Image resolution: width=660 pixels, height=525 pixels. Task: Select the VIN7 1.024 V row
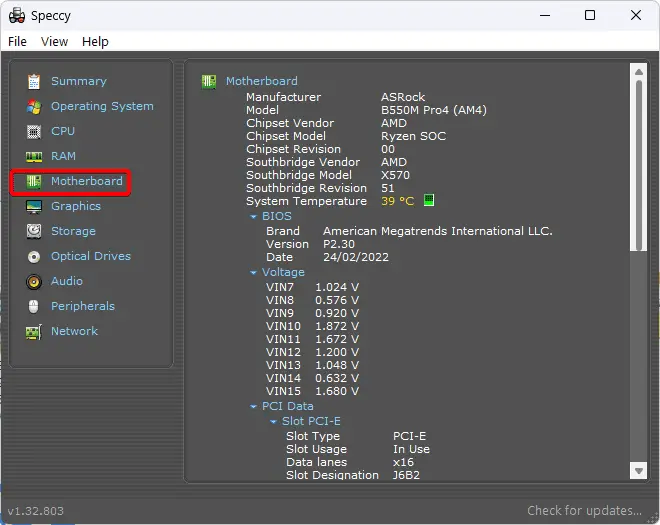coord(312,287)
